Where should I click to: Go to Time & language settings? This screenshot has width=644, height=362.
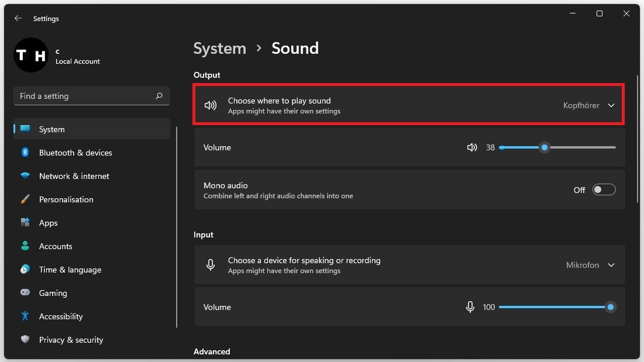point(70,270)
